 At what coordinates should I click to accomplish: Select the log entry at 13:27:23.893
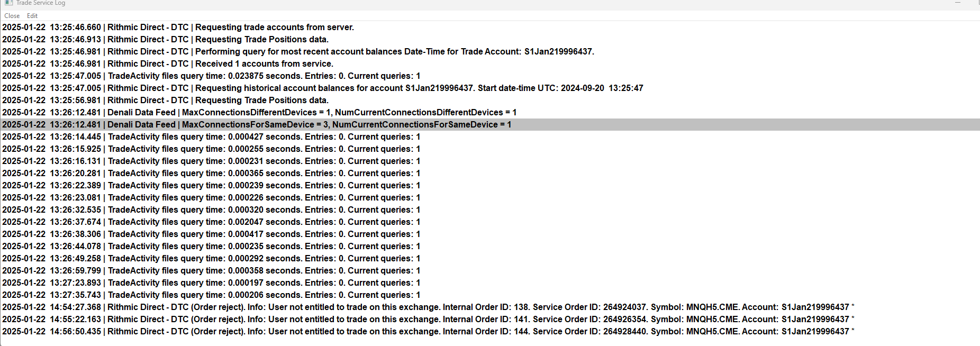490,283
